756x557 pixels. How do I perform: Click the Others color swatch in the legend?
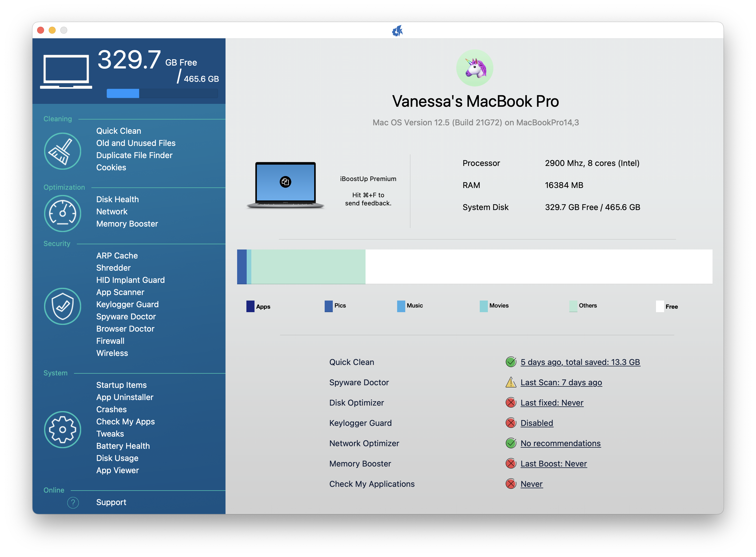(x=573, y=306)
